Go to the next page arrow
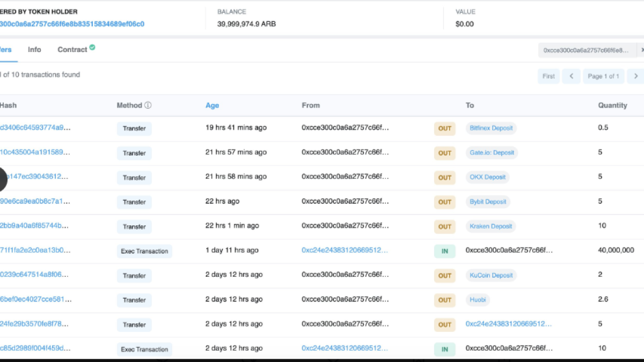This screenshot has height=362, width=644. [x=636, y=76]
